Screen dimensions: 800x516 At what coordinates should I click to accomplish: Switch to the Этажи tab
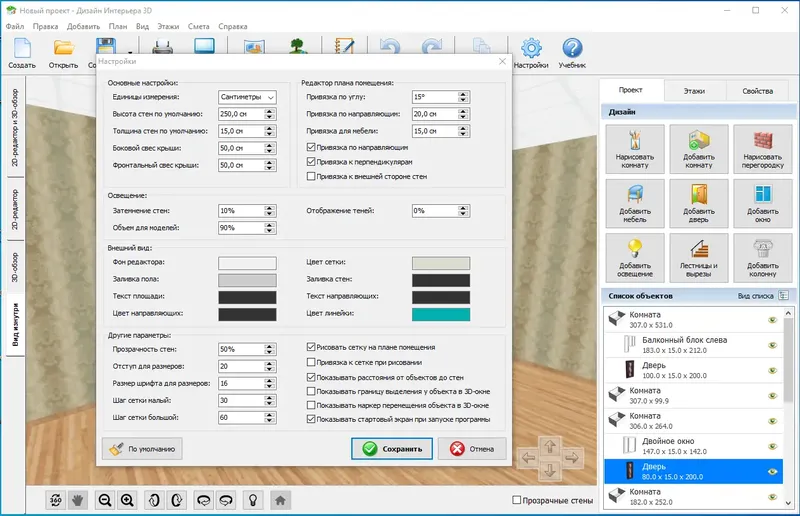(694, 91)
